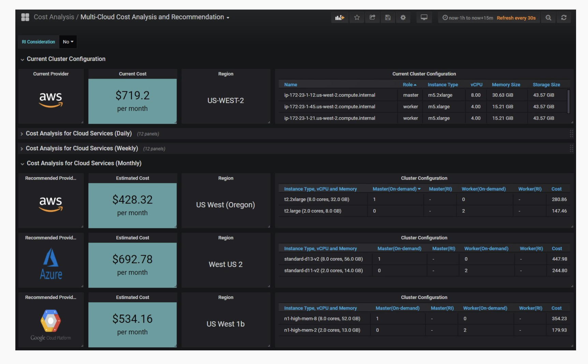Viewport: 588px width, 364px height.
Task: Click the 447.98 cost cell
Action: coord(560,259)
